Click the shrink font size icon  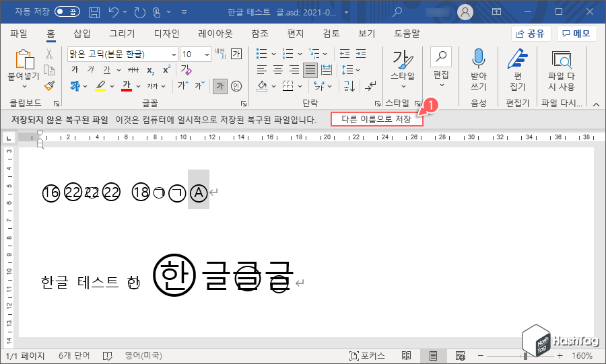[200, 85]
